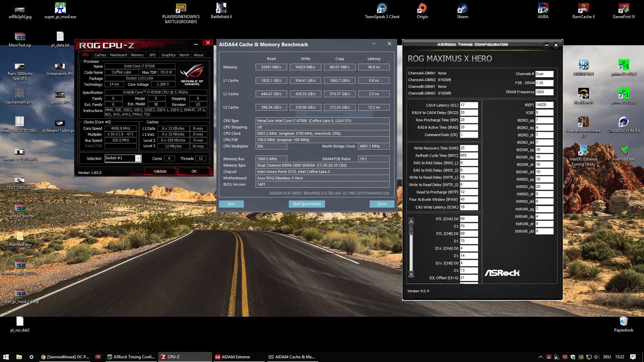Screen dimensions: 644x362
Task: Click Refresh Cycle Time (tRFC) field
Action: pos(469,156)
